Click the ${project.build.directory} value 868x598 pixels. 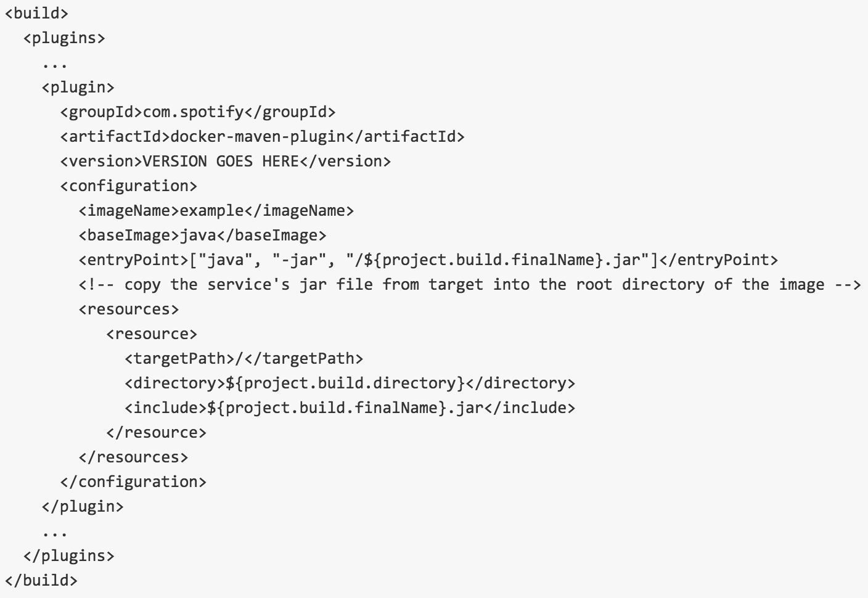click(345, 383)
